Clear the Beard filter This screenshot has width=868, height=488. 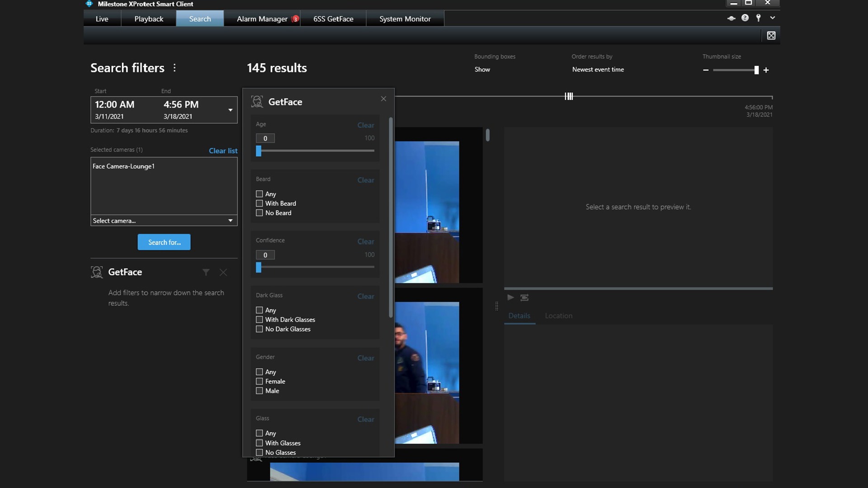366,180
